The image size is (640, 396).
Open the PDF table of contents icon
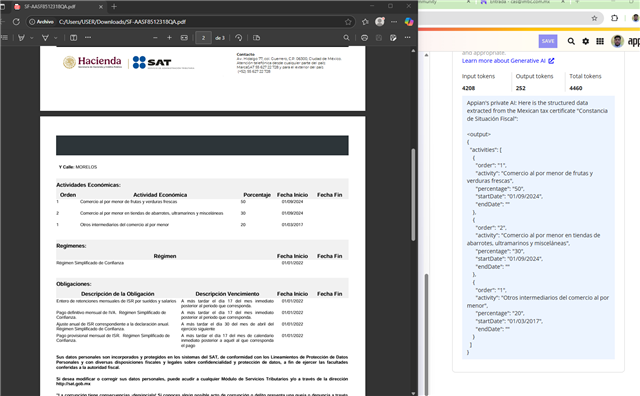(5, 38)
